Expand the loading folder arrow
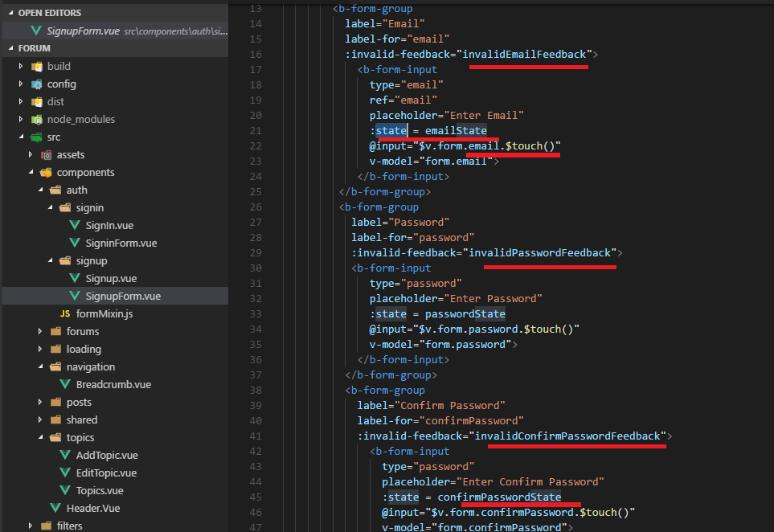The image size is (774, 532). 40,350
